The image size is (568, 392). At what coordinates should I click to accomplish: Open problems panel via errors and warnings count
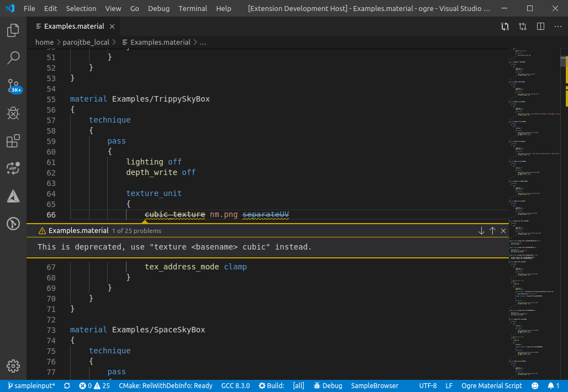[94, 386]
